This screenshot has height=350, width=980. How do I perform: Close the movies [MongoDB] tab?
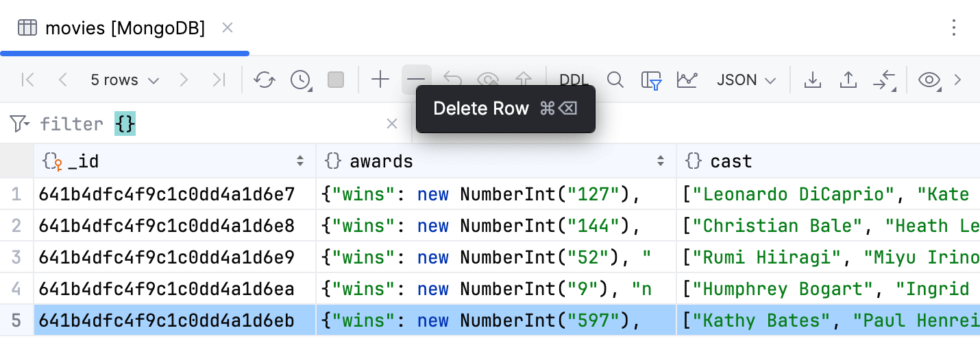tap(228, 27)
